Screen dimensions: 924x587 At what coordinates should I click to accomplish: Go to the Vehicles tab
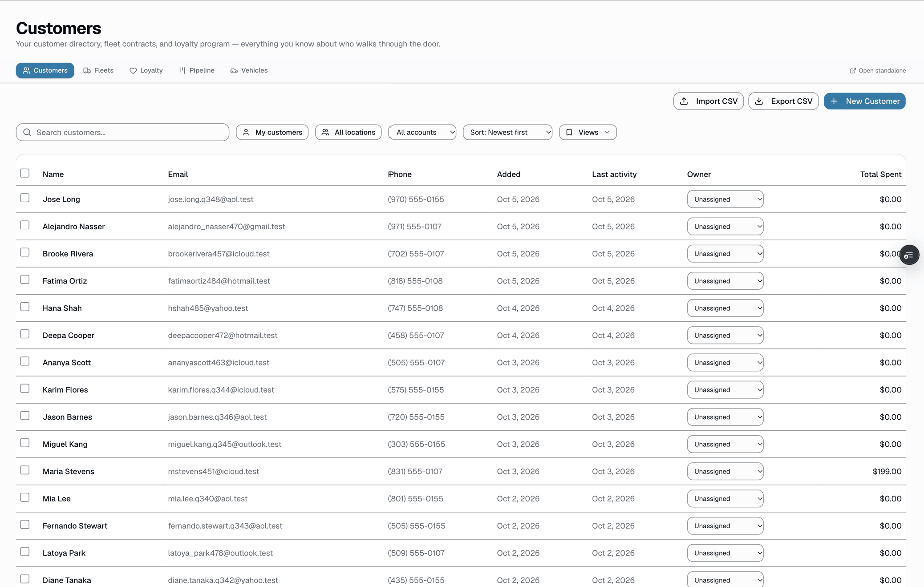tap(249, 70)
